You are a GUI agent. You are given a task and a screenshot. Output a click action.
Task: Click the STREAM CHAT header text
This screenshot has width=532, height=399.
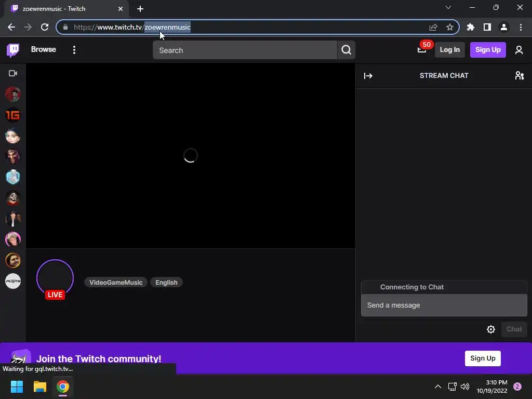coord(444,76)
